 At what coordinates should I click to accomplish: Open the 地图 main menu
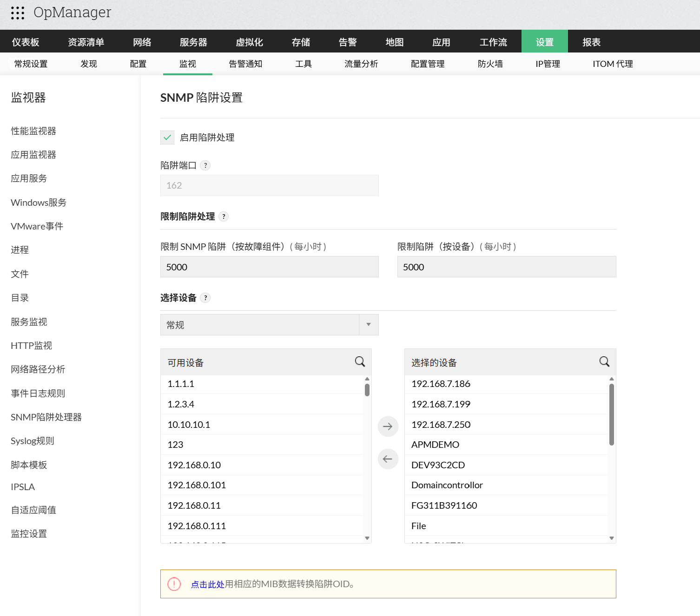395,42
